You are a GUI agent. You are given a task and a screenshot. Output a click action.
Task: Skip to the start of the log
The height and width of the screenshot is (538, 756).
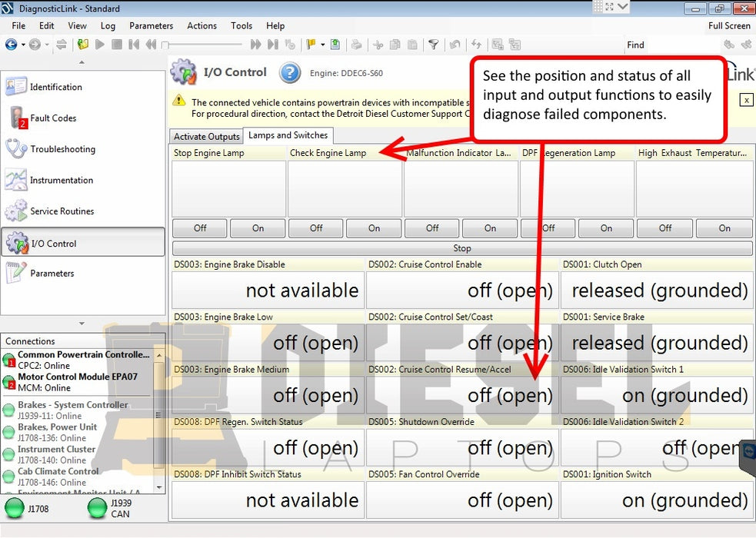tap(134, 45)
